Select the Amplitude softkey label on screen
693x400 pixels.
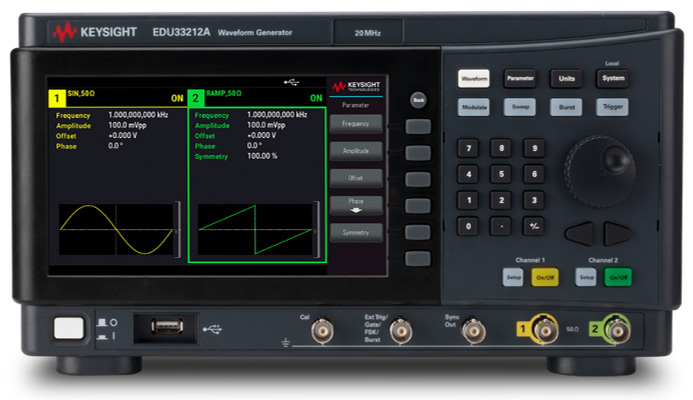(356, 151)
